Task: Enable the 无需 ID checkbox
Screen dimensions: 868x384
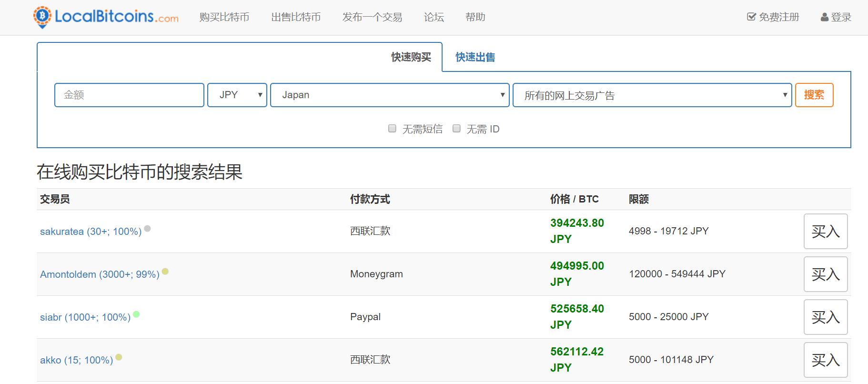Action: 456,129
